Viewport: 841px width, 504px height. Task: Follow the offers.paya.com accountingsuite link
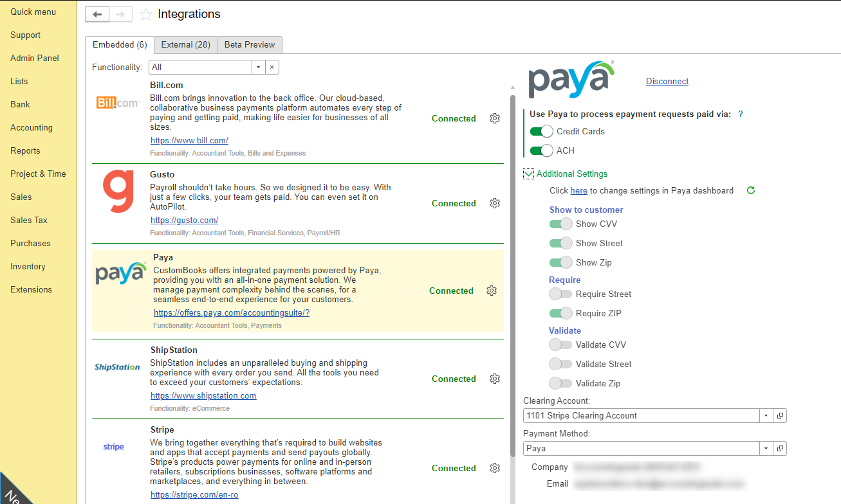[x=232, y=313]
